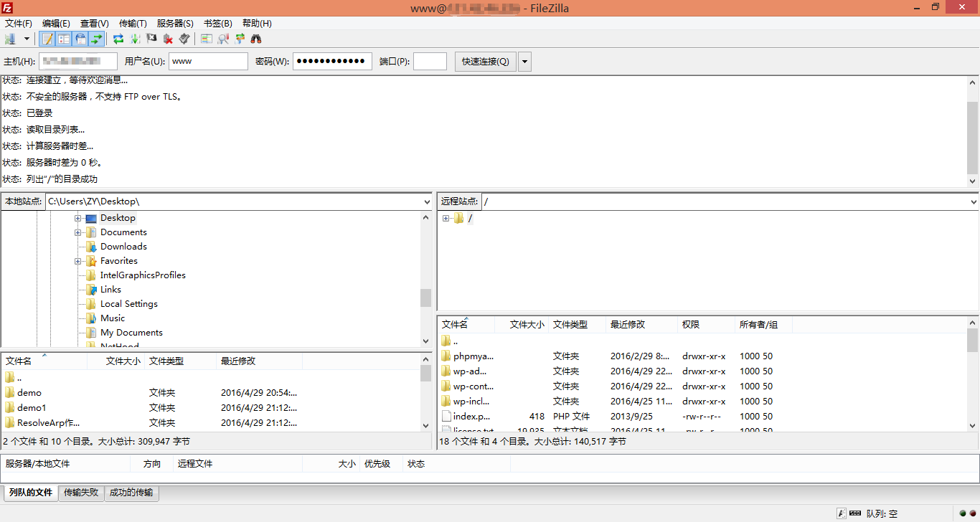Click the remote file list scrollbar thumb
The width and height of the screenshot is (980, 522).
click(x=973, y=342)
